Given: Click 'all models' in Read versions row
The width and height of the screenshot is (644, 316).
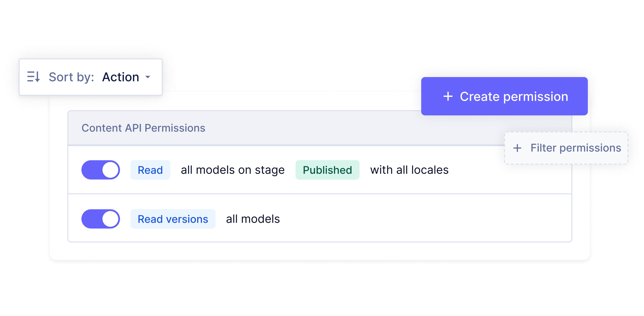Looking at the screenshot, I should (x=253, y=219).
